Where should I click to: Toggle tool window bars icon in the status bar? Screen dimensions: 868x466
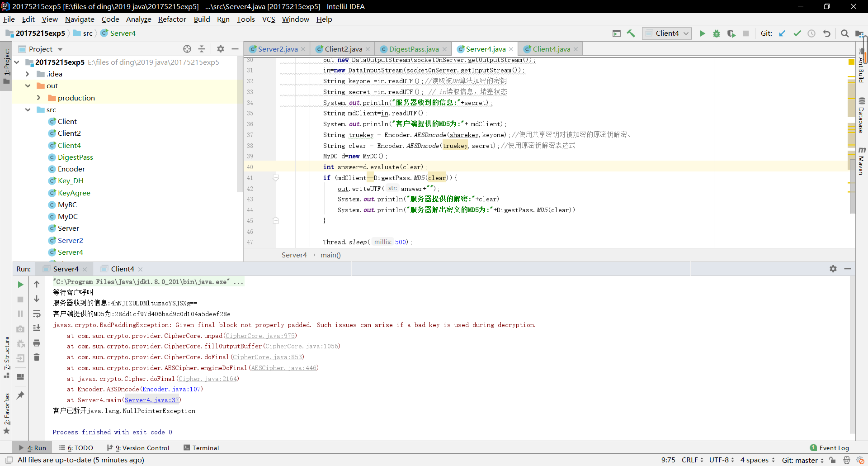[x=9, y=460]
